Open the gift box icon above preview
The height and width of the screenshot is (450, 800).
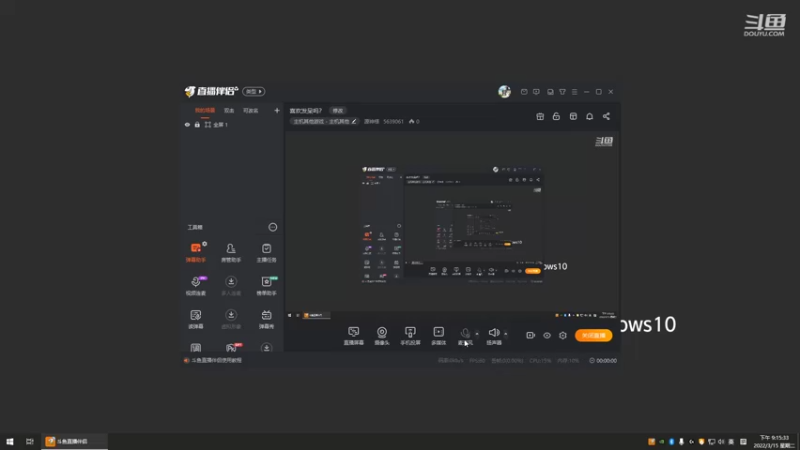tap(540, 116)
